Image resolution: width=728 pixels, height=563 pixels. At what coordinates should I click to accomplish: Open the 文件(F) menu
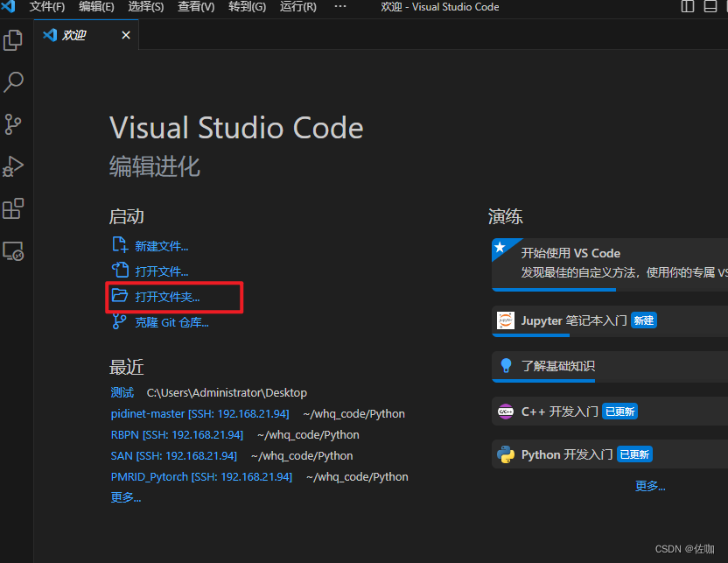click(47, 7)
